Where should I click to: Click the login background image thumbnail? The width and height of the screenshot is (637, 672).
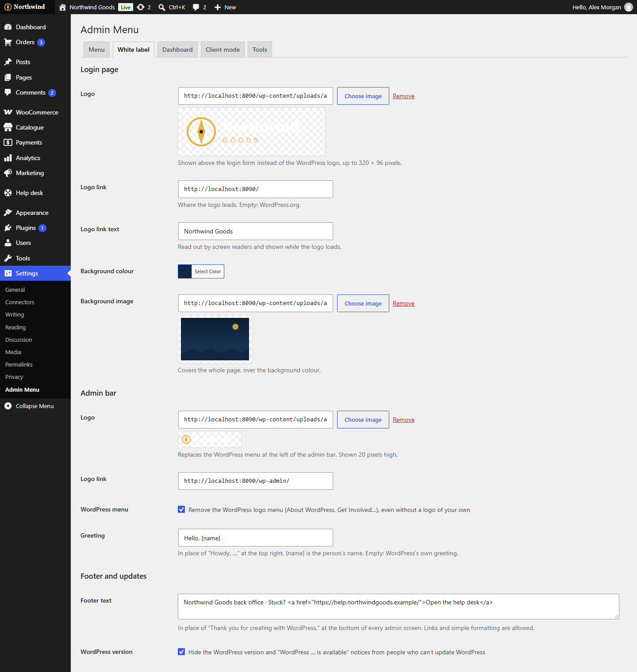point(215,339)
